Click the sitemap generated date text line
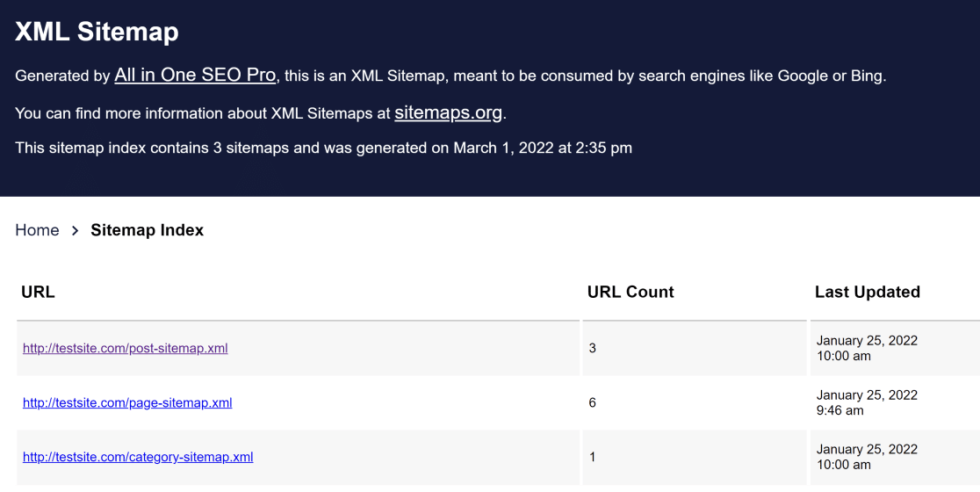 (323, 148)
